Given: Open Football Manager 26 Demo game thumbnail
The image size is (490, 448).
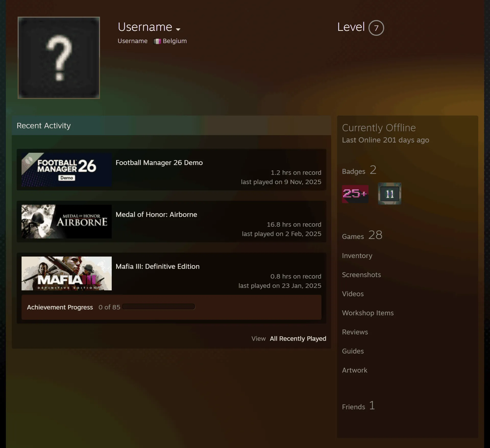Looking at the screenshot, I should 67,170.
